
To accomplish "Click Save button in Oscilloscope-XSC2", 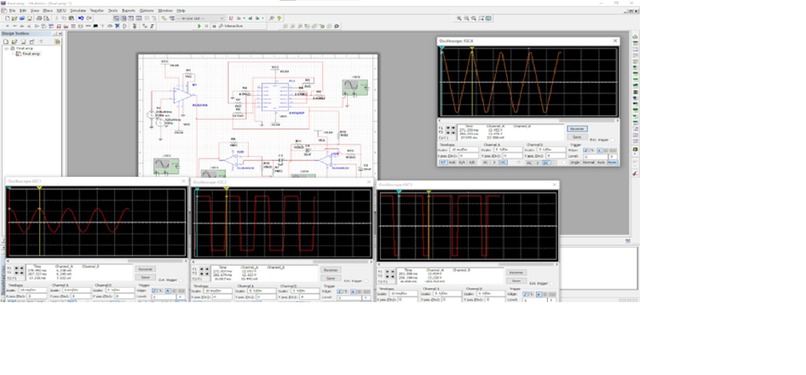I will (331, 278).
